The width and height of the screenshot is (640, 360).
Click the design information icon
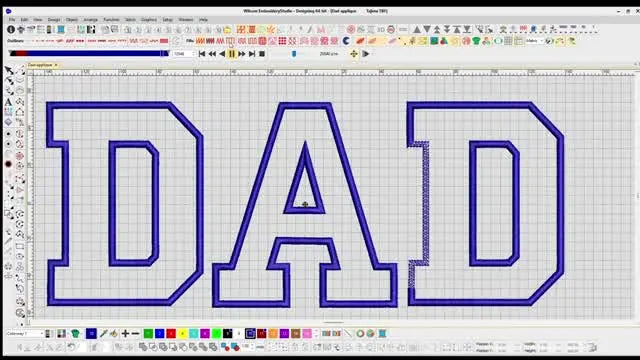(11, 29)
